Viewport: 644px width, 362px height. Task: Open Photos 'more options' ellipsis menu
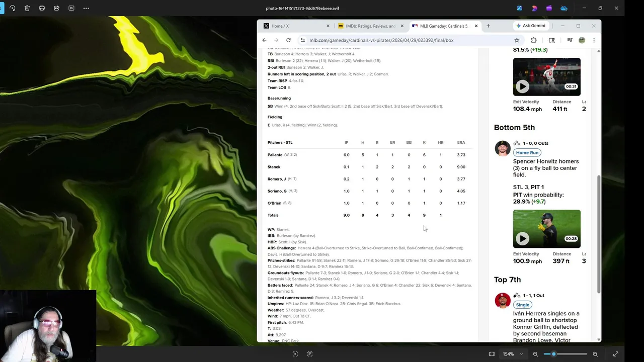[x=86, y=8]
